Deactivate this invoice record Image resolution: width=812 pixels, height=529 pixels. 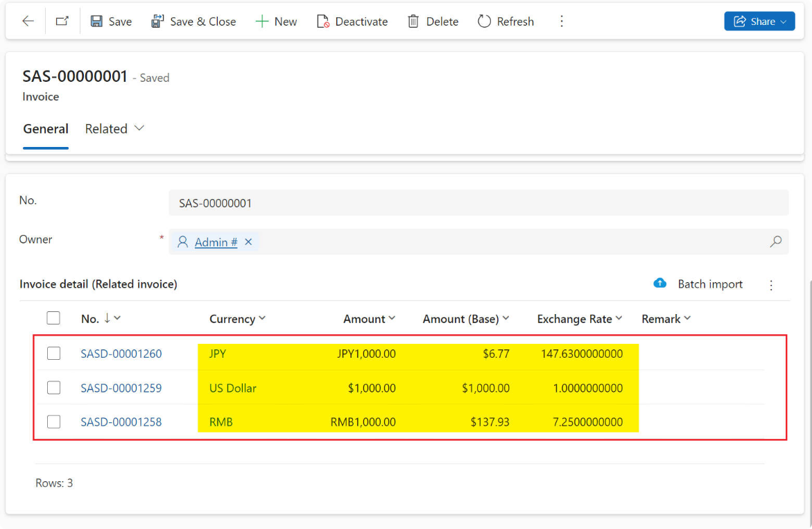[352, 21]
